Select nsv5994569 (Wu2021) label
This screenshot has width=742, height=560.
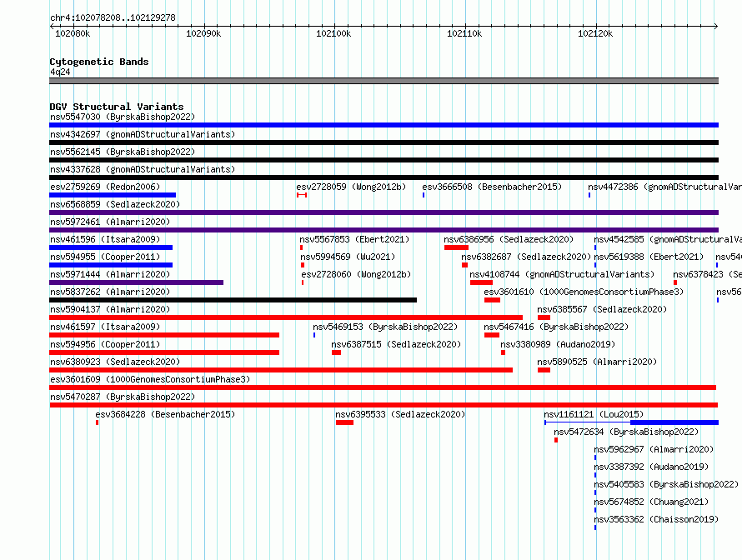pyautogui.click(x=348, y=257)
